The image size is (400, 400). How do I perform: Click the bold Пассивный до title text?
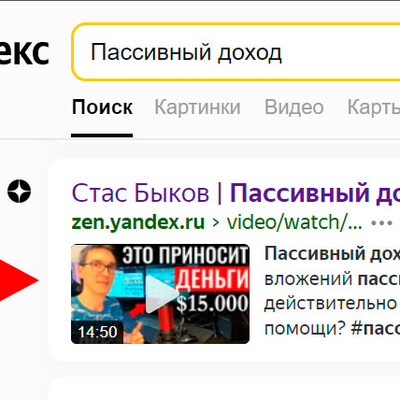pyautogui.click(x=315, y=193)
